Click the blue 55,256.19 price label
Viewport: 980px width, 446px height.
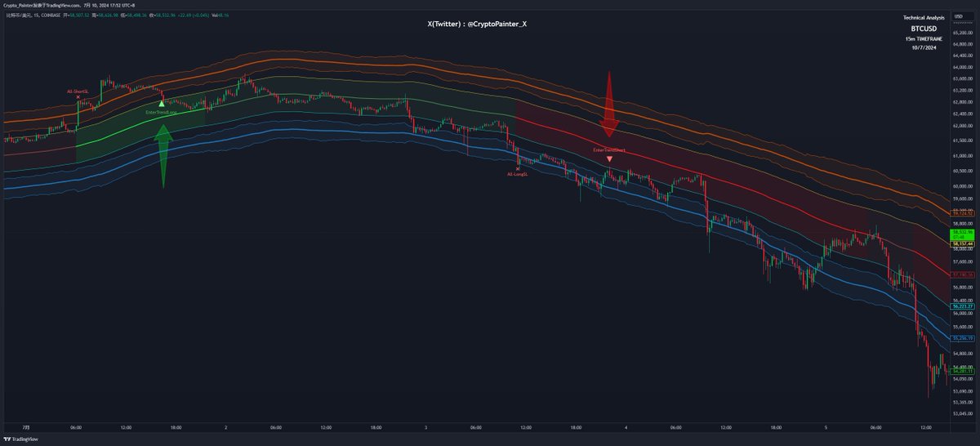click(960, 337)
